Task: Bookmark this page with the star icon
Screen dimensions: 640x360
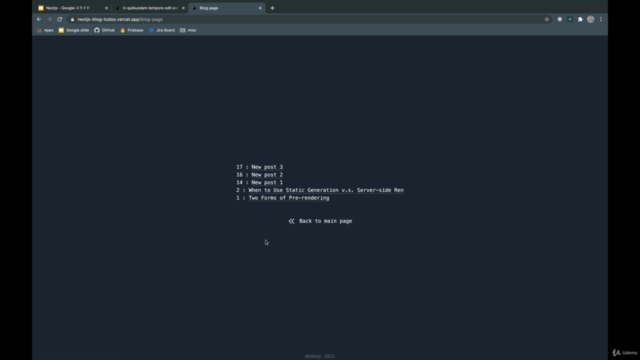Action: [547, 19]
